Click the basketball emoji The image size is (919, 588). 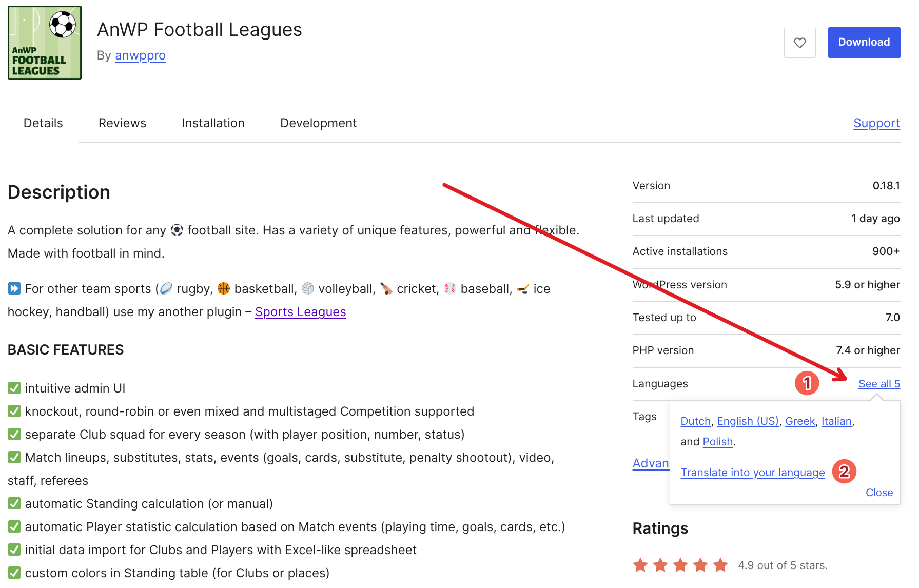224,288
